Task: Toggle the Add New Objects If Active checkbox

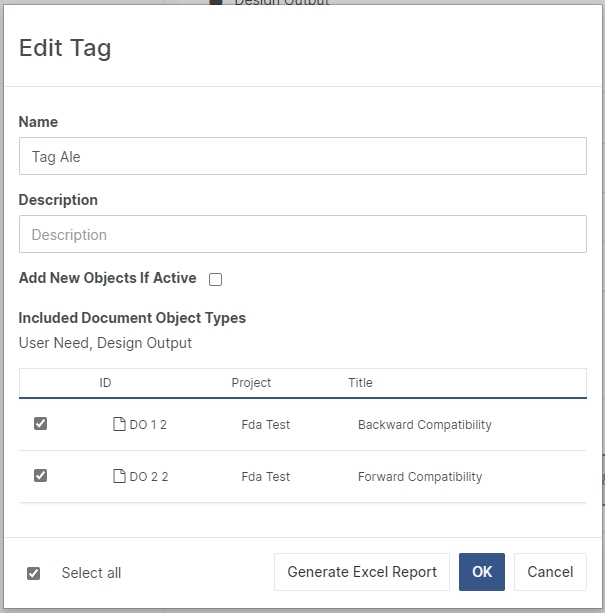Action: click(x=215, y=280)
